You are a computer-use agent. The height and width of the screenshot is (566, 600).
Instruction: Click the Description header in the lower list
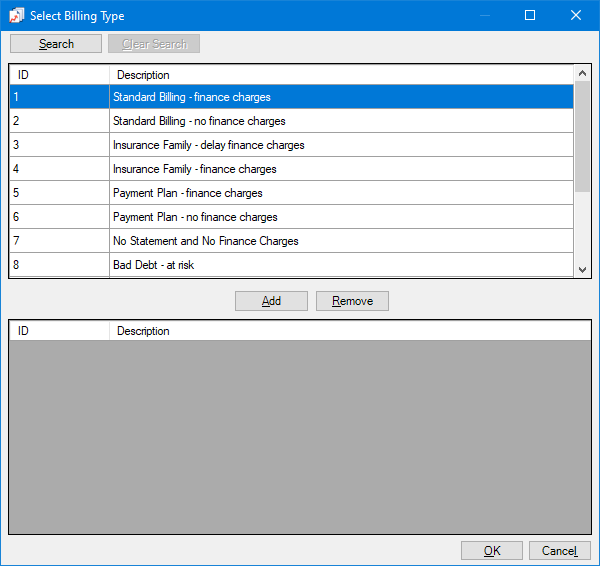click(340, 331)
